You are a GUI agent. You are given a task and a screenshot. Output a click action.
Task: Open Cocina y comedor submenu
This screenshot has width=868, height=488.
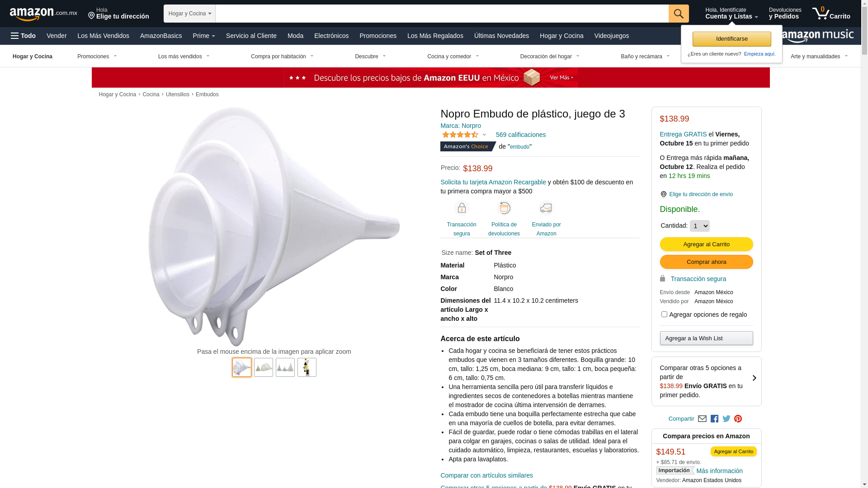click(x=453, y=56)
